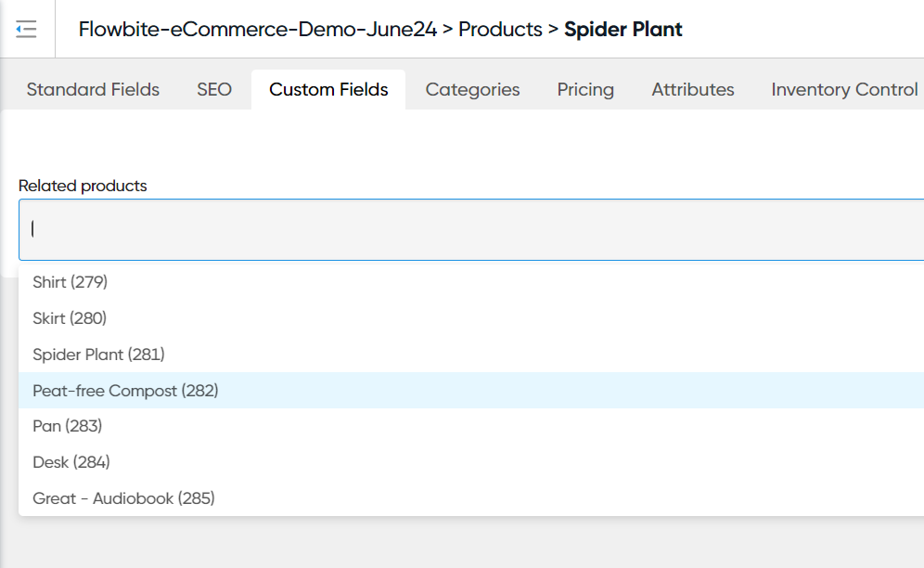Pick Great - Audiobook (285) option
The image size is (924, 568).
tap(123, 498)
